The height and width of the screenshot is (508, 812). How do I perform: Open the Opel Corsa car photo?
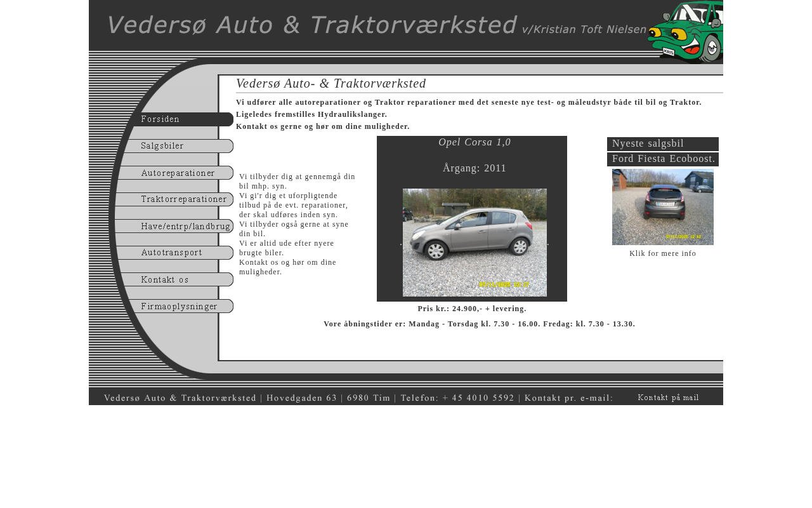pos(475,243)
